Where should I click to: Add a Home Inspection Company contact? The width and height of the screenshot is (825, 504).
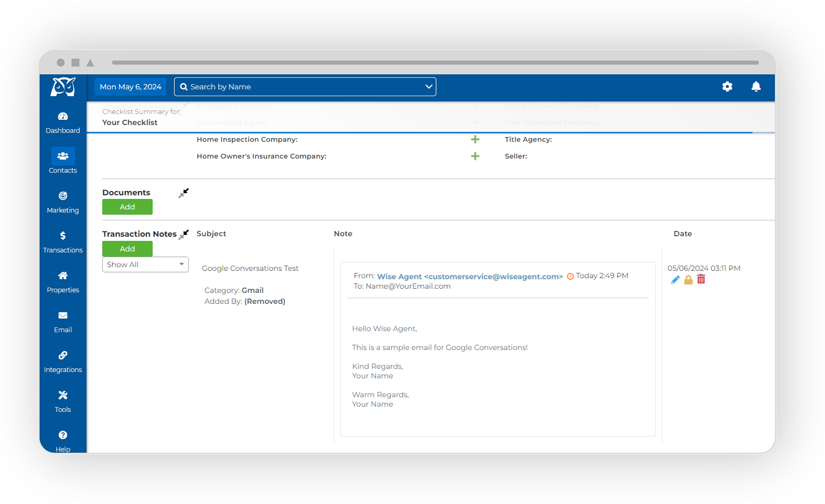click(475, 139)
